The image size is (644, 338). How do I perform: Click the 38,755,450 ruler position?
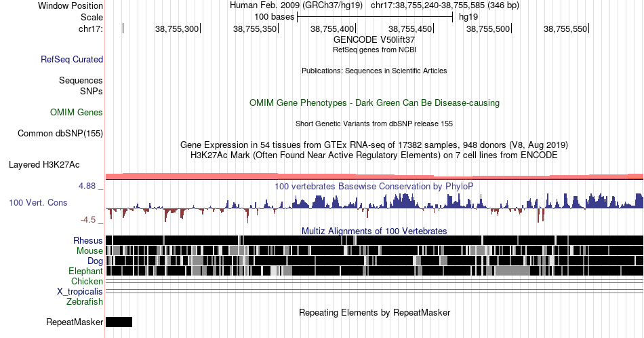coord(410,29)
